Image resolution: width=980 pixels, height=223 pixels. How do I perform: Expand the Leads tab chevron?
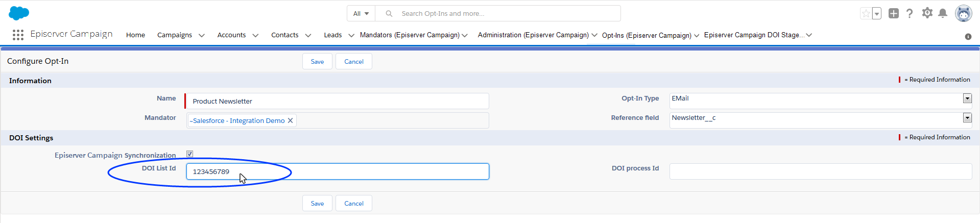(351, 35)
